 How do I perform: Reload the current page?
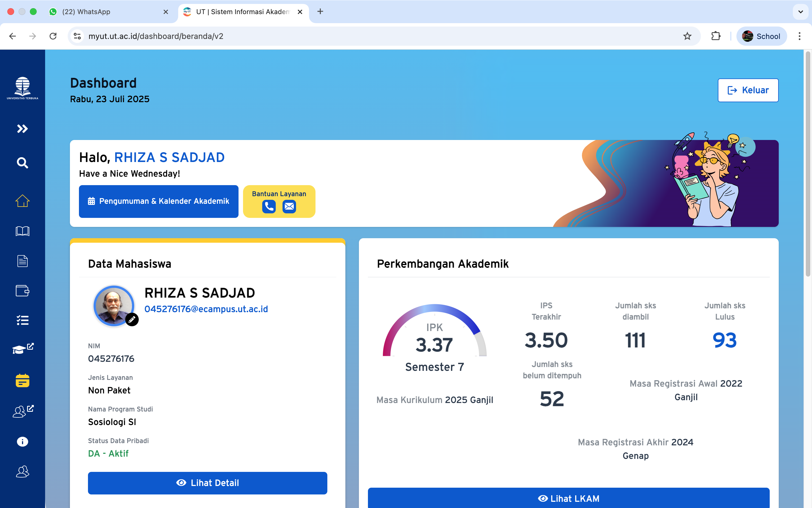[x=53, y=36]
